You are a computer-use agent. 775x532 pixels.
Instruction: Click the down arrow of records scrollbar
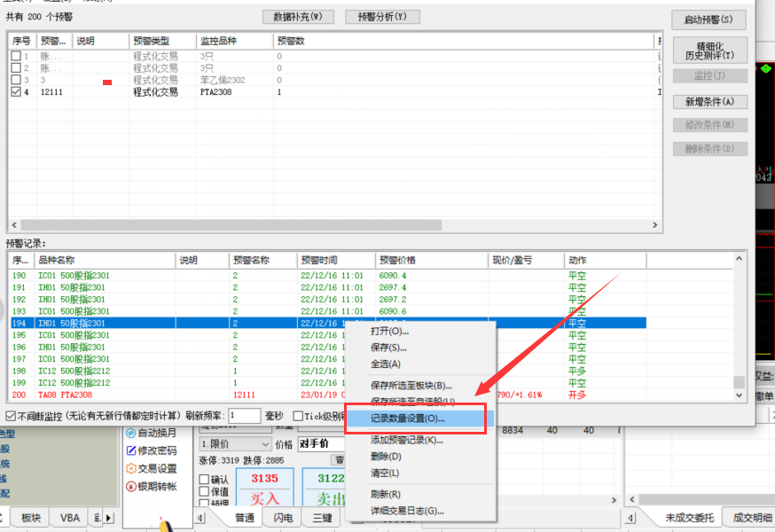739,395
